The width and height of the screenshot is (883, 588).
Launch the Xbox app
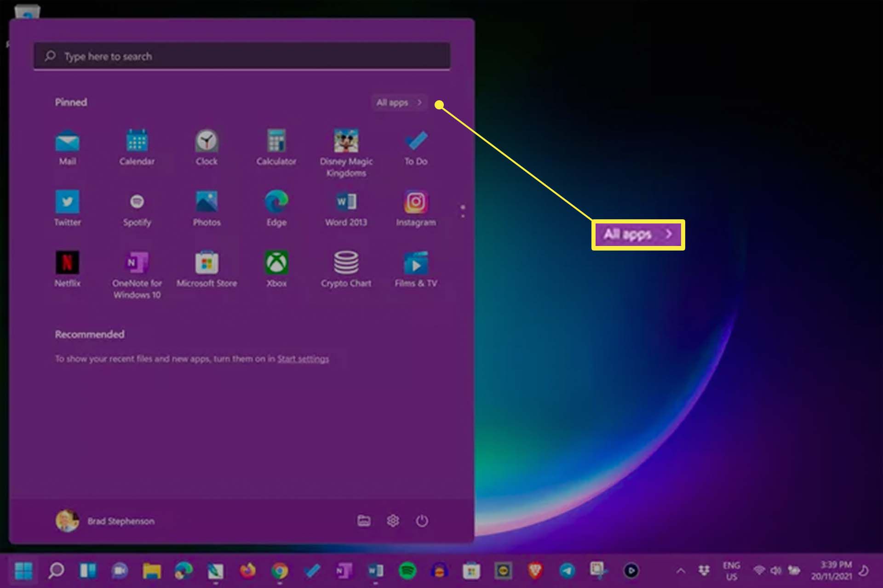point(276,270)
